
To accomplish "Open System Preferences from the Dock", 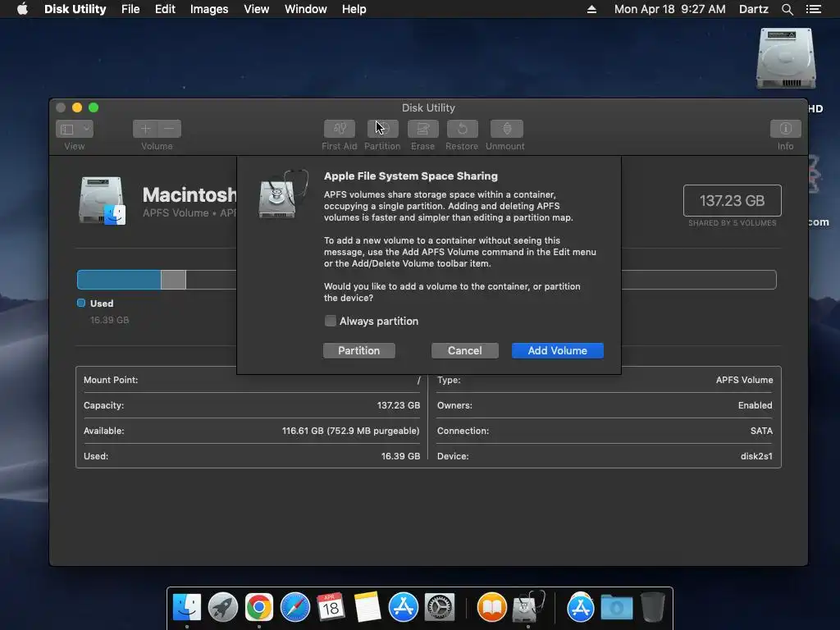I will click(x=440, y=608).
